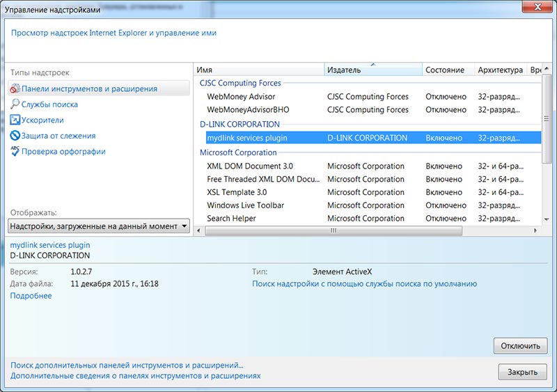Open Поиск дополнительных панелей инструментов link
Viewport: 557px width, 392px height.
[x=127, y=366]
